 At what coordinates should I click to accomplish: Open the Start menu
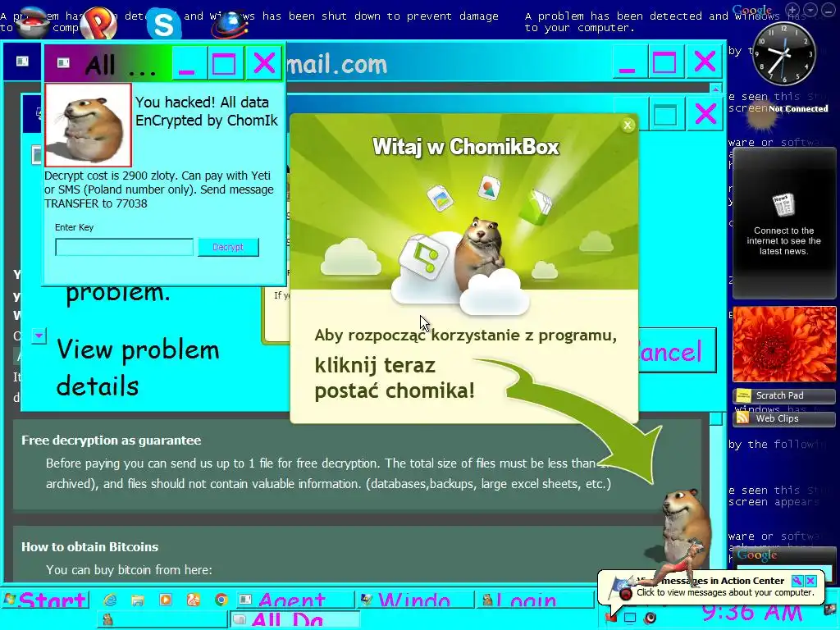(x=45, y=600)
